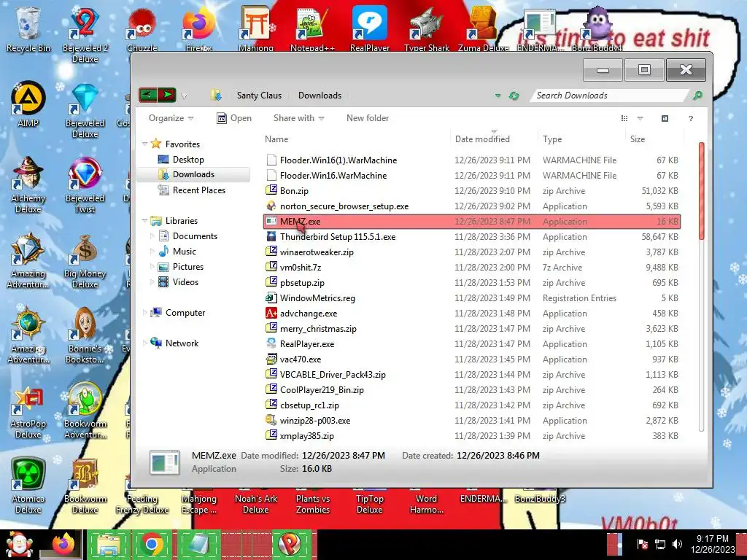This screenshot has height=560, width=747.
Task: Open Bookworm Deluxe desktop shortcut
Action: coord(85,486)
